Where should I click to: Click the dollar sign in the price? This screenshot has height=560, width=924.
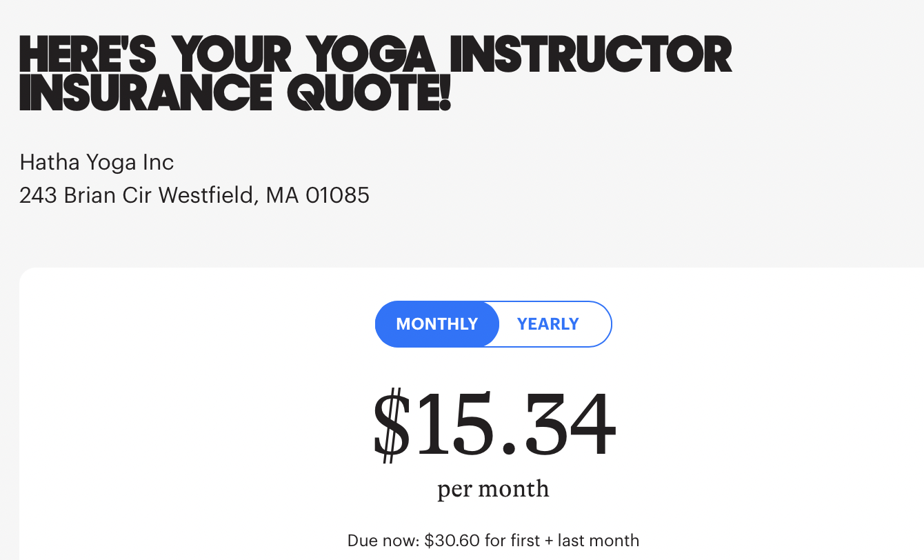coord(392,425)
